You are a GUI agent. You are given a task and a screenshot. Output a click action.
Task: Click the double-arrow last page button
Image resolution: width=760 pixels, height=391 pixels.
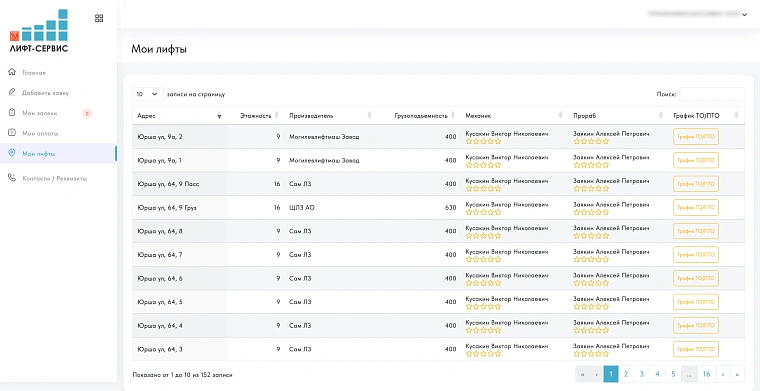[737, 374]
